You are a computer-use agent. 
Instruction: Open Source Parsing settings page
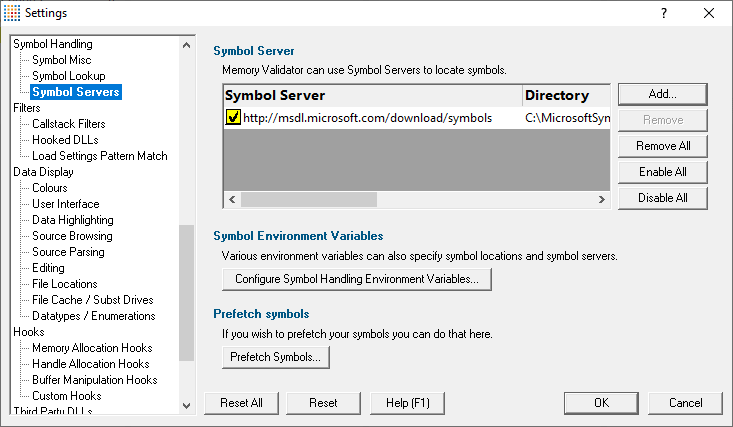pos(68,252)
